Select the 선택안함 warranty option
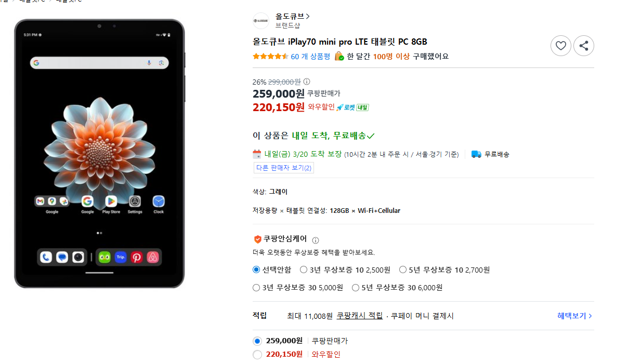641x364 pixels. [x=256, y=269]
